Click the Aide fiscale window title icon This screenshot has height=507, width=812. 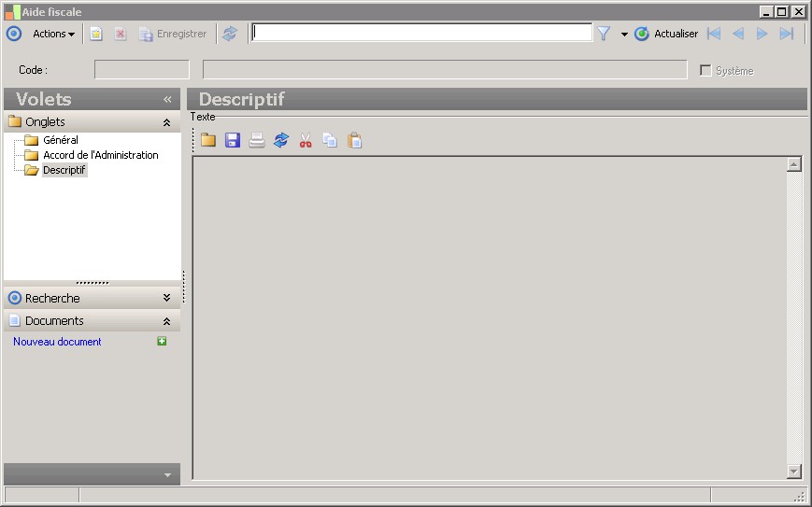point(12,12)
